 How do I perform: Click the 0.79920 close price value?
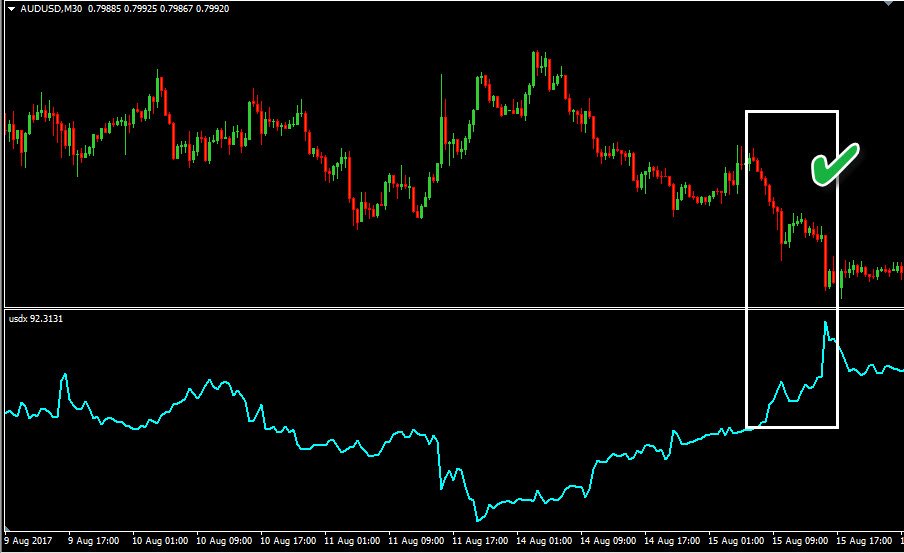pos(212,9)
